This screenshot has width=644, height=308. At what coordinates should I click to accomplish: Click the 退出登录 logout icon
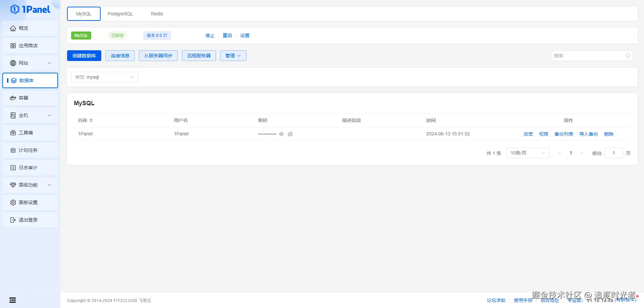pos(13,220)
